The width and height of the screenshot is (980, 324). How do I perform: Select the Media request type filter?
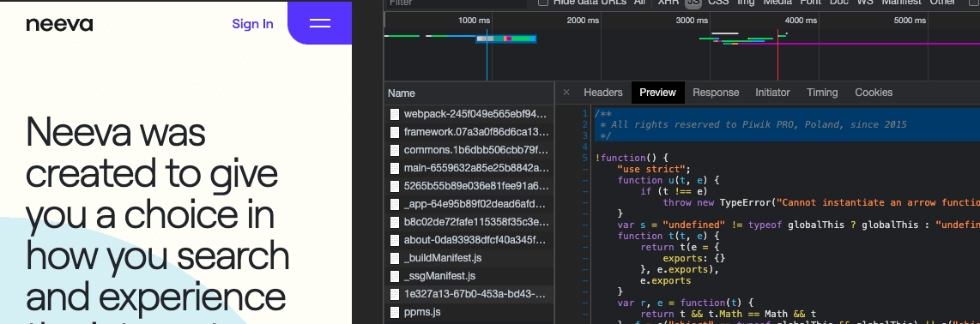(x=777, y=3)
